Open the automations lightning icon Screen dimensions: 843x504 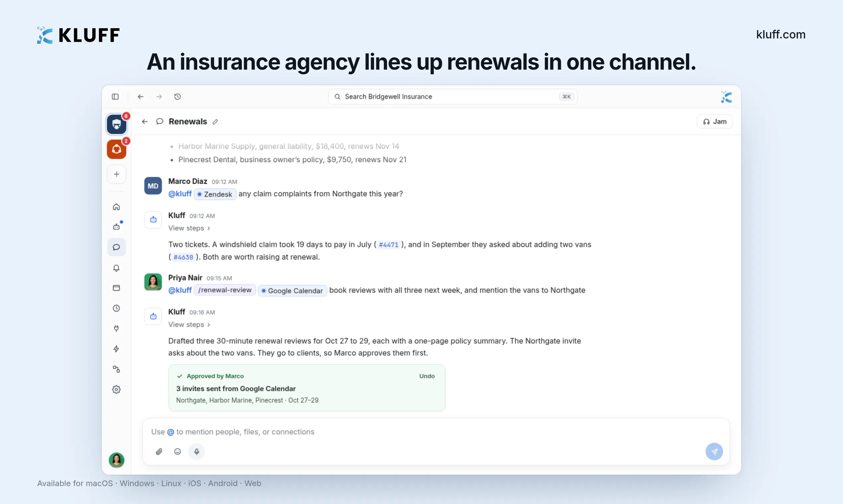[x=116, y=349]
